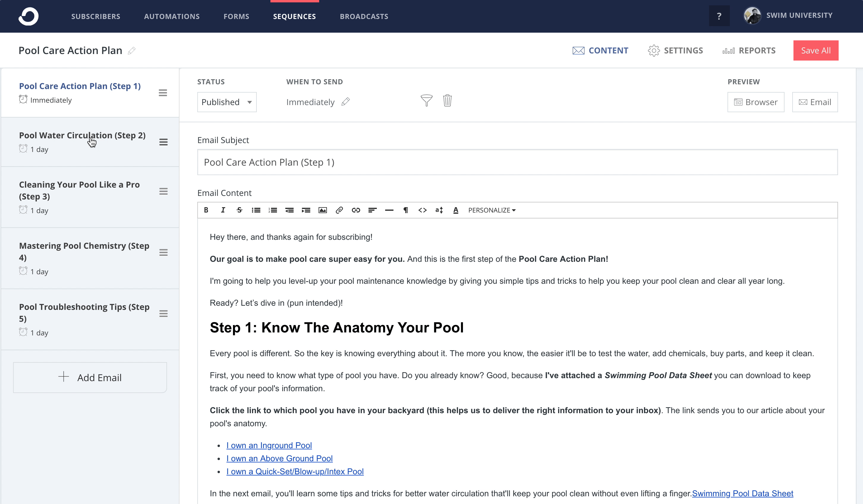Image resolution: width=863 pixels, height=504 pixels.
Task: Click the insert image icon
Action: point(322,210)
